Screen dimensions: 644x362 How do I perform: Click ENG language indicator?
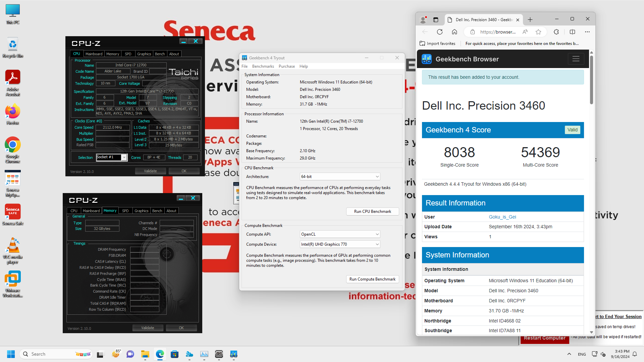(582, 354)
